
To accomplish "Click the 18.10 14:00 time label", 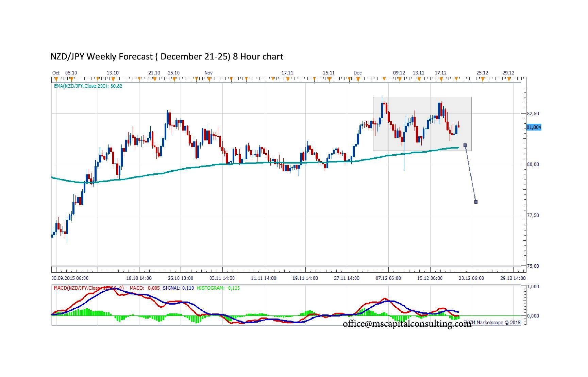I will pyautogui.click(x=139, y=278).
